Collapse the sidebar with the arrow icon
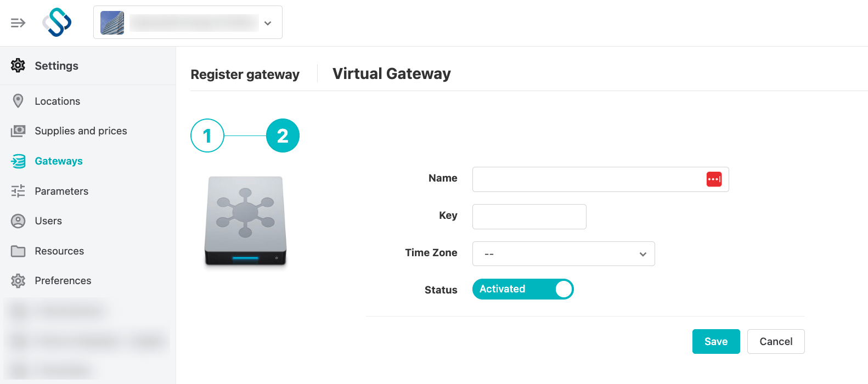 18,22
